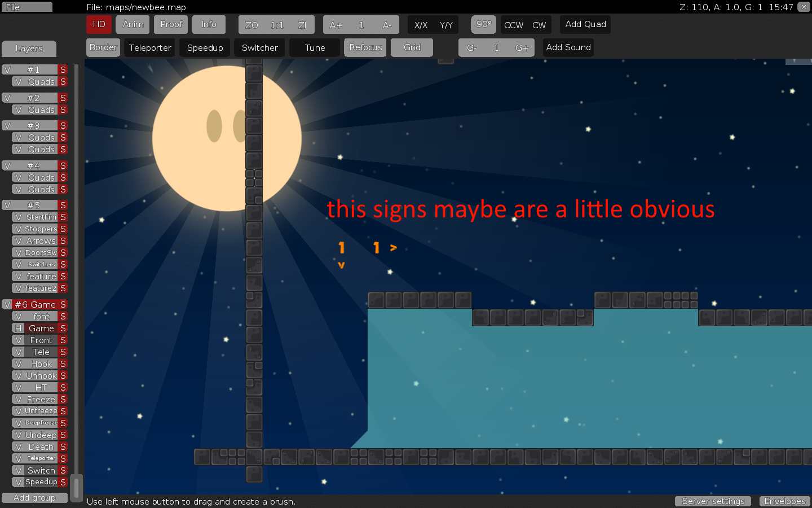The height and width of the screenshot is (508, 812).
Task: Rotate brush clockwise with CW
Action: [x=539, y=25]
